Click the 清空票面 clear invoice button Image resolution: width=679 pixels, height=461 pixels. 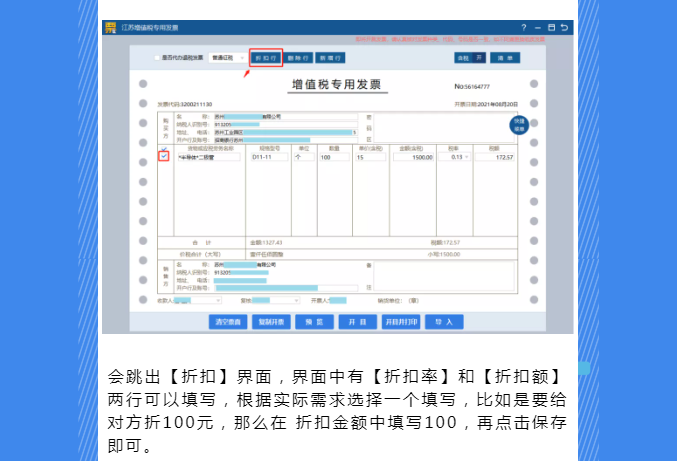coord(228,322)
